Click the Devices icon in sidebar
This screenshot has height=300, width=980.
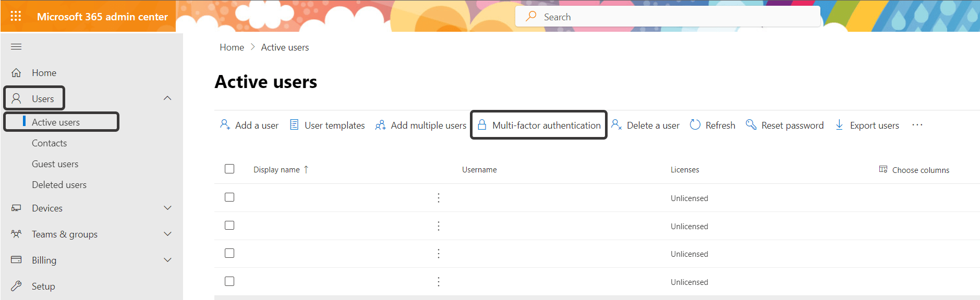click(x=16, y=208)
